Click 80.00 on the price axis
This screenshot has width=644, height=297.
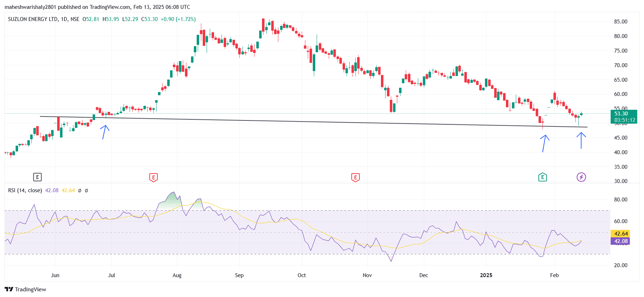[x=621, y=36]
